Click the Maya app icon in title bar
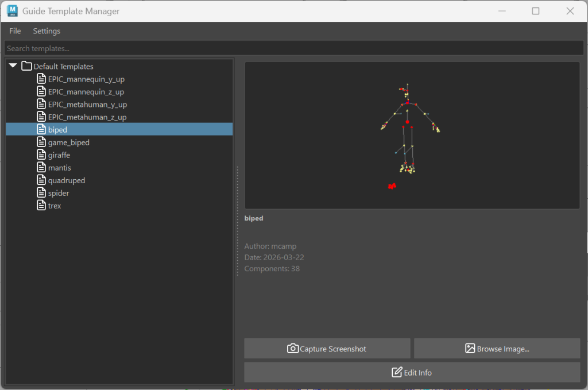The width and height of the screenshot is (588, 390). pos(11,11)
